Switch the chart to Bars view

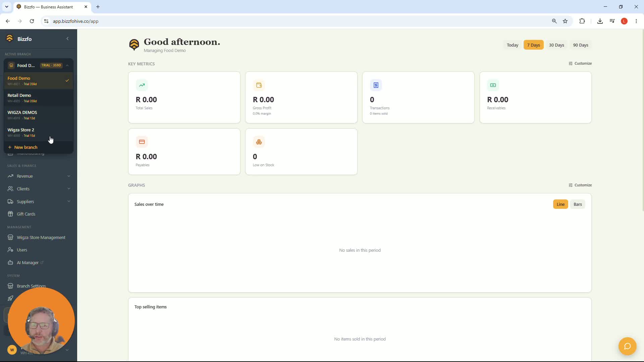[578, 204]
